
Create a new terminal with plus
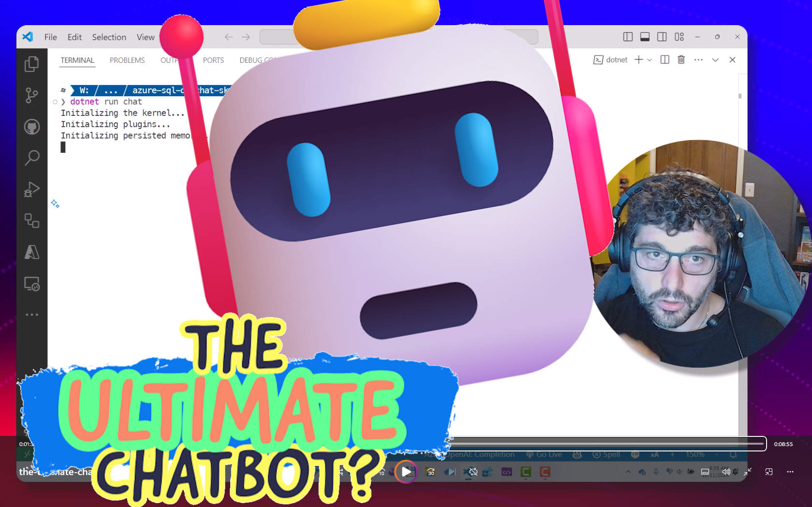(639, 59)
